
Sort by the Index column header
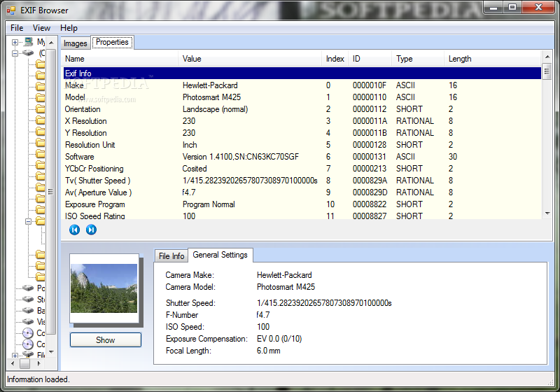click(335, 59)
